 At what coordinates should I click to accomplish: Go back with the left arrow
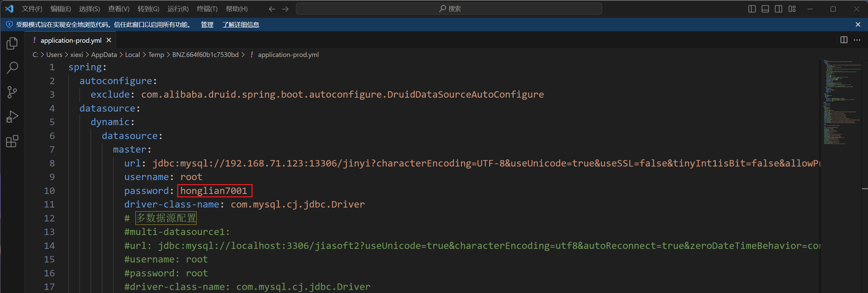tap(272, 9)
